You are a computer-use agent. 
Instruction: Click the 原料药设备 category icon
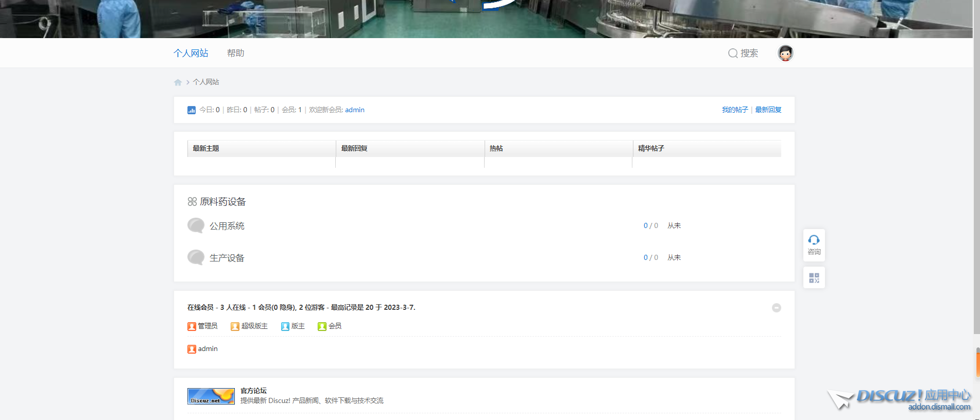point(192,202)
